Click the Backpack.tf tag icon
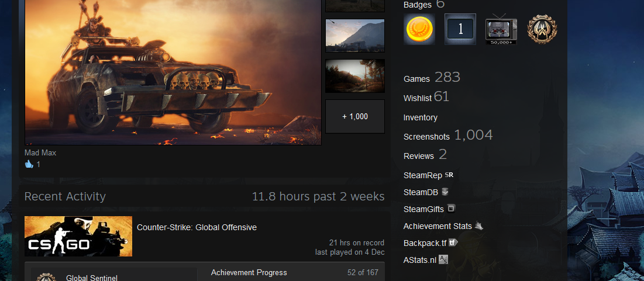644x281 pixels. point(453,242)
